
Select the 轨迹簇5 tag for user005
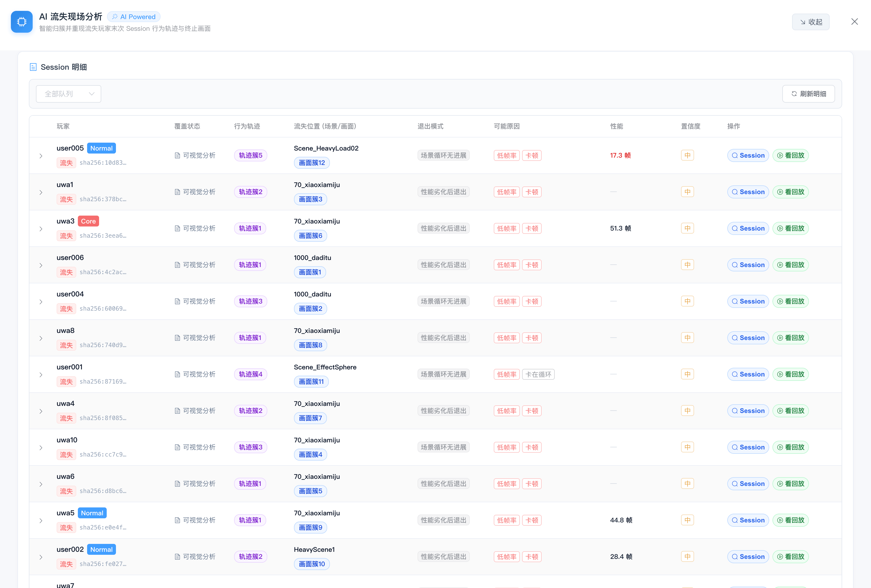pos(250,155)
